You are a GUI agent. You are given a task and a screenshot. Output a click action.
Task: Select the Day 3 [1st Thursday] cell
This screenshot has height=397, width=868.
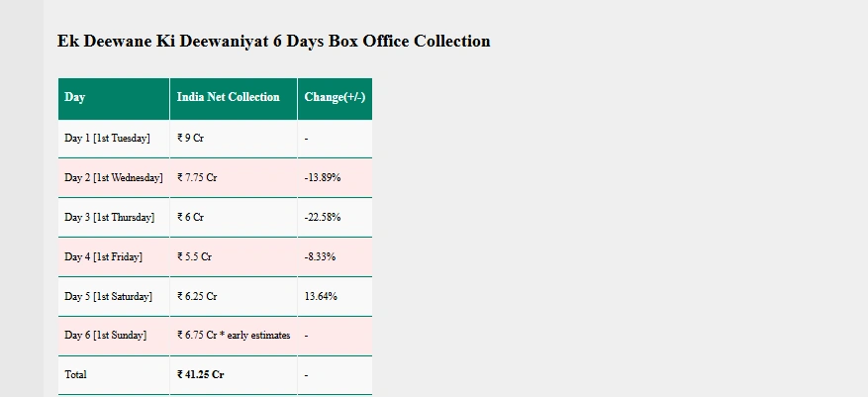tap(109, 218)
